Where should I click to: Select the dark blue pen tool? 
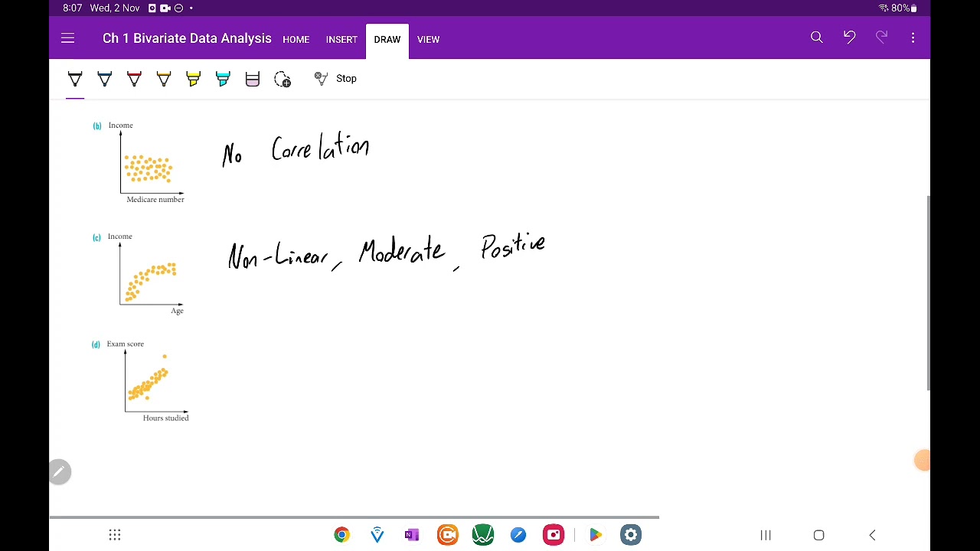[105, 79]
